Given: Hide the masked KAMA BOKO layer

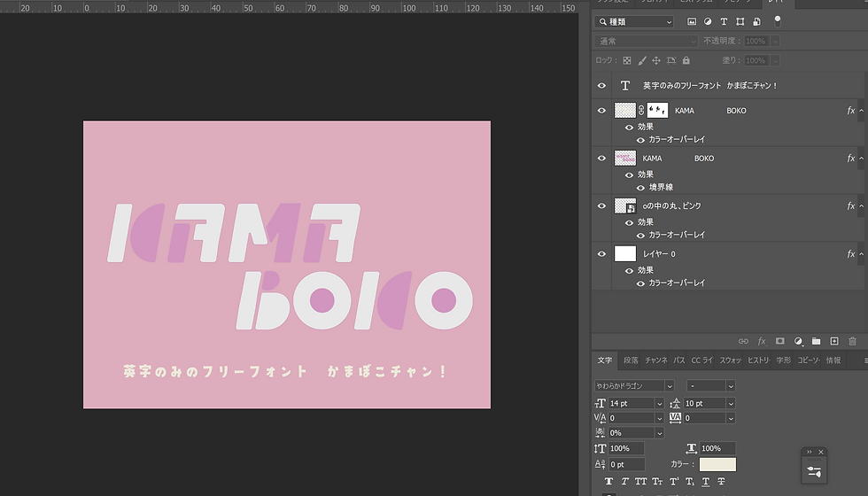Looking at the screenshot, I should pyautogui.click(x=601, y=111).
